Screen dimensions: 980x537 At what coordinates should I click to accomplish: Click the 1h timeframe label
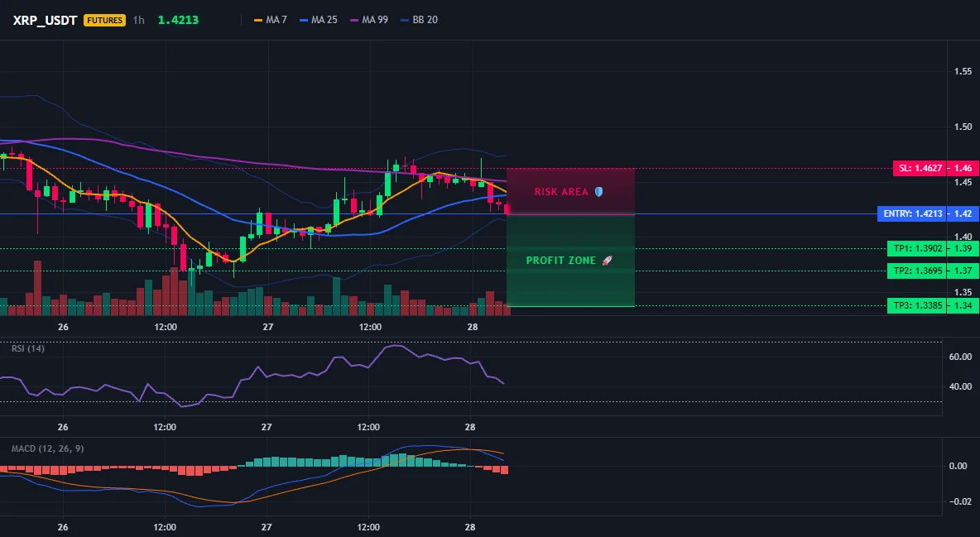139,20
